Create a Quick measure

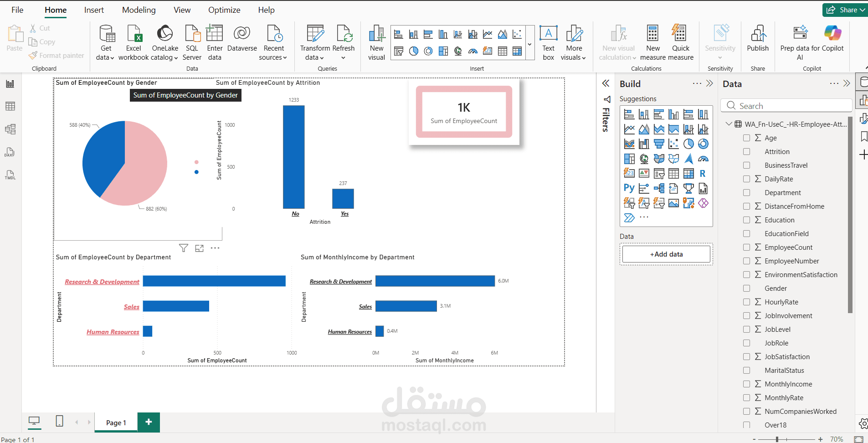coord(681,43)
